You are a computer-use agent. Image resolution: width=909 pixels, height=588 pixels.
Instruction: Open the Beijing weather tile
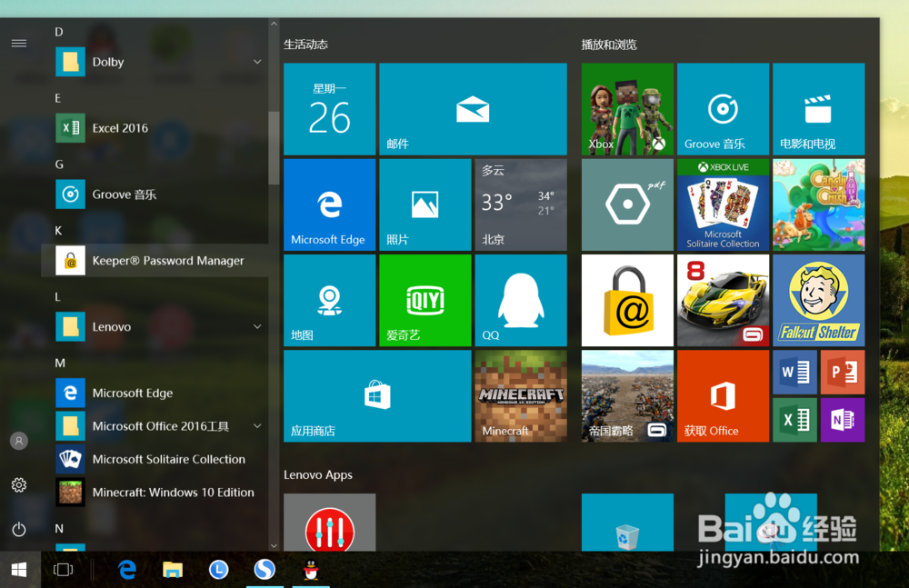521,204
